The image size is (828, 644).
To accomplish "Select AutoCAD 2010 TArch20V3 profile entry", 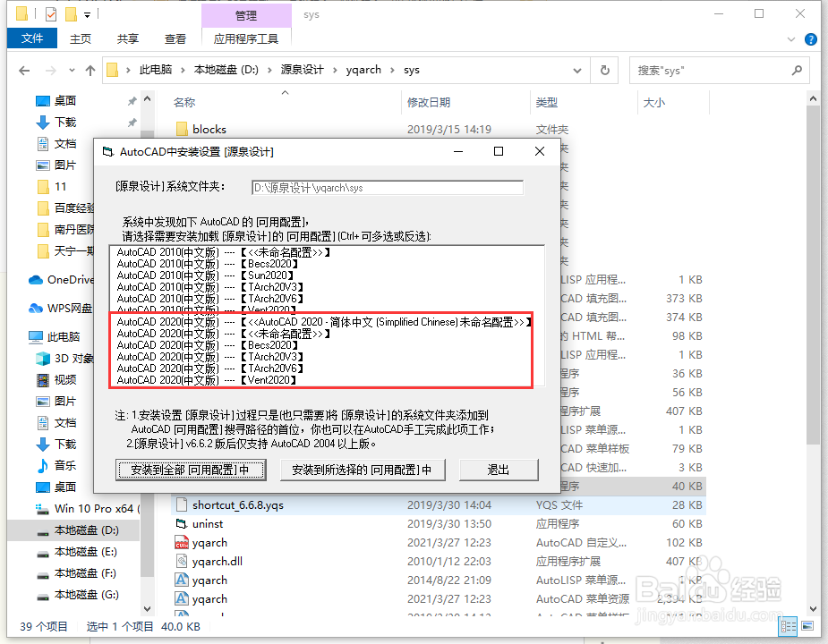I will [210, 287].
